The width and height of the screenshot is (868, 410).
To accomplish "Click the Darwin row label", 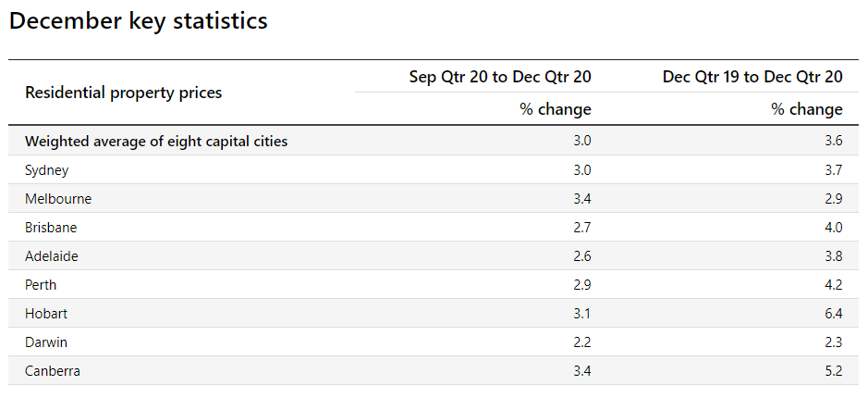I will click(x=46, y=342).
